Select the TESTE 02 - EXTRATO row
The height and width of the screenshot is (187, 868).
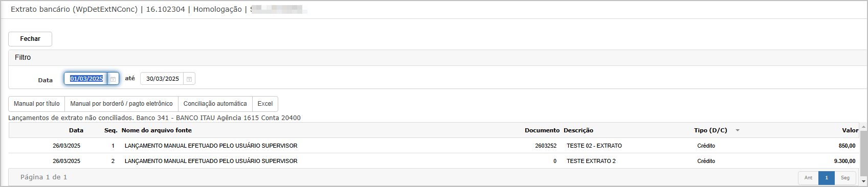tap(434, 146)
